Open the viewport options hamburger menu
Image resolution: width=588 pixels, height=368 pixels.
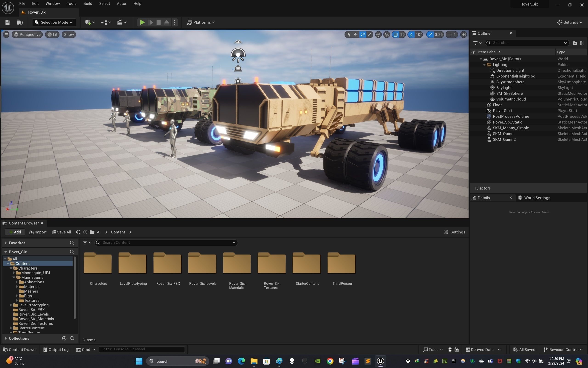click(x=6, y=34)
